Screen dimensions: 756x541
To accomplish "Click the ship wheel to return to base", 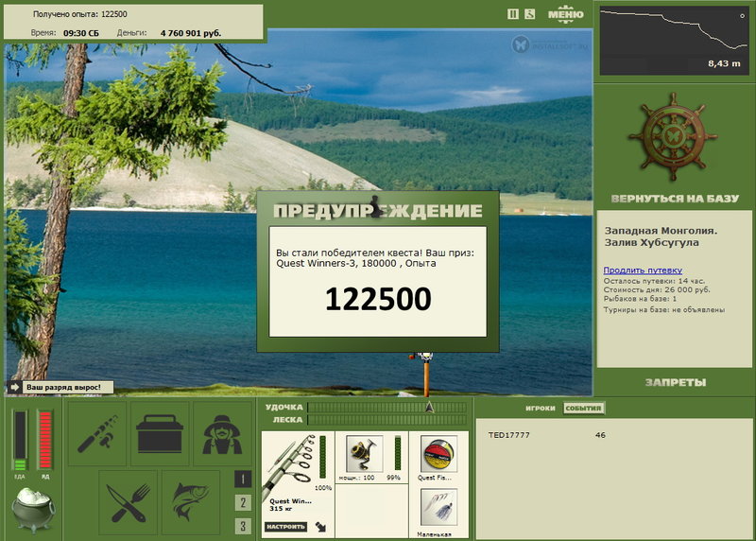I will click(x=673, y=137).
